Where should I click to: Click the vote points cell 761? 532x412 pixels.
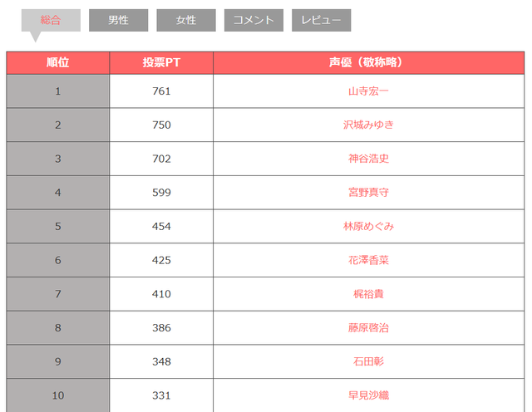click(x=161, y=91)
